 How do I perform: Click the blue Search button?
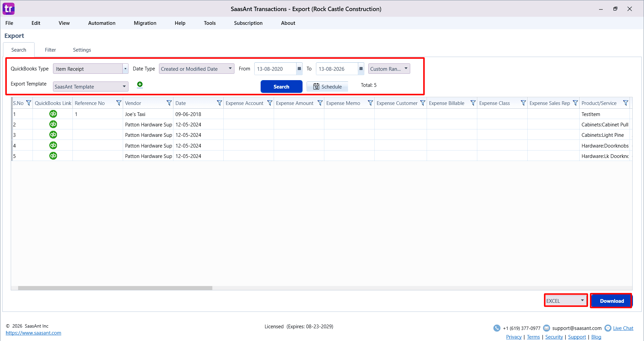281,87
